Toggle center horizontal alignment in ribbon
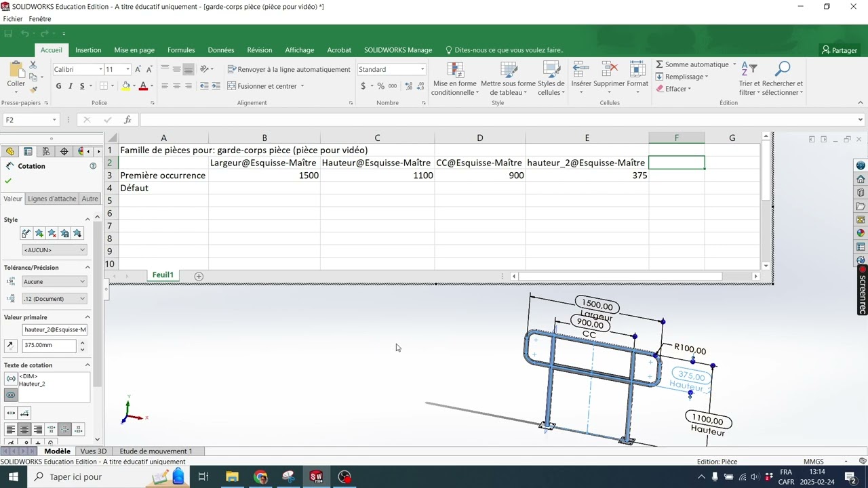 [176, 86]
